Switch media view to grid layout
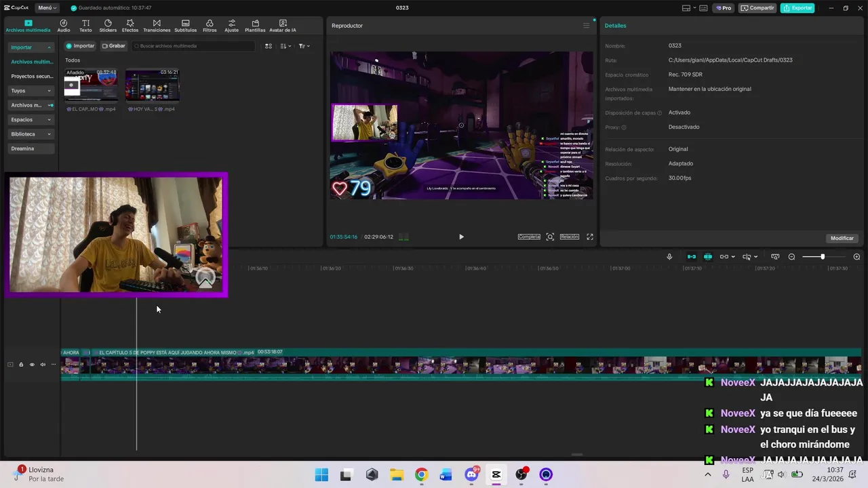 coord(269,46)
